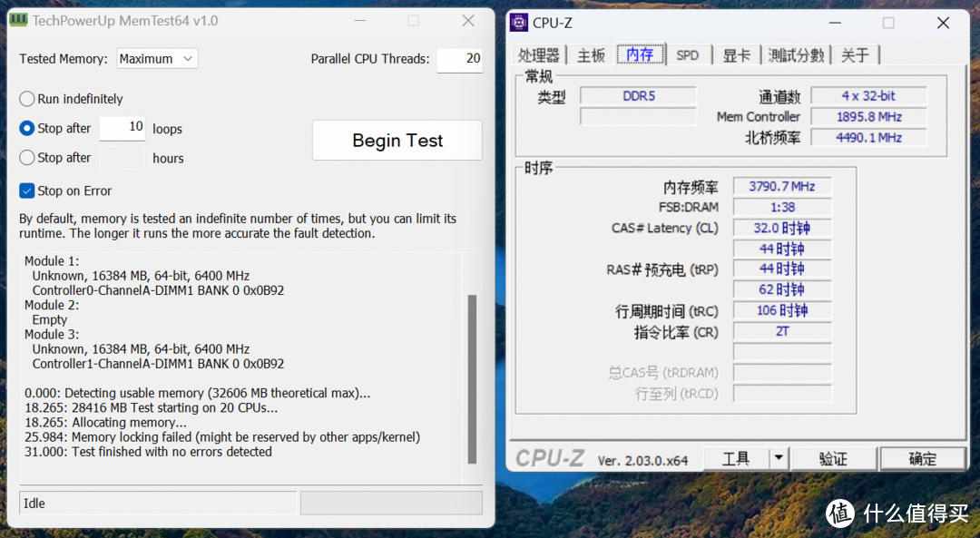Image resolution: width=980 pixels, height=538 pixels.
Task: Open the Tested Memory Maximum dropdown
Action: (158, 59)
